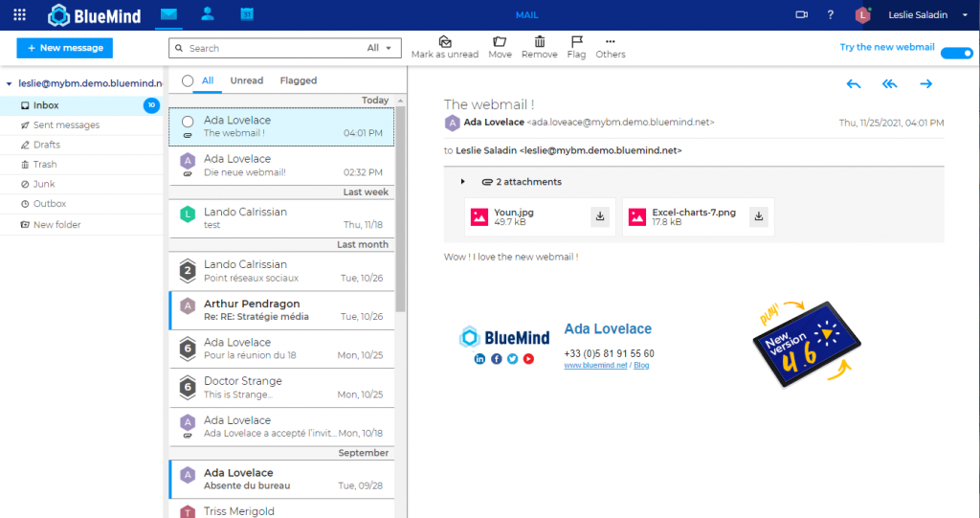980x518 pixels.
Task: Click the message list scrollbar
Action: pos(401,211)
